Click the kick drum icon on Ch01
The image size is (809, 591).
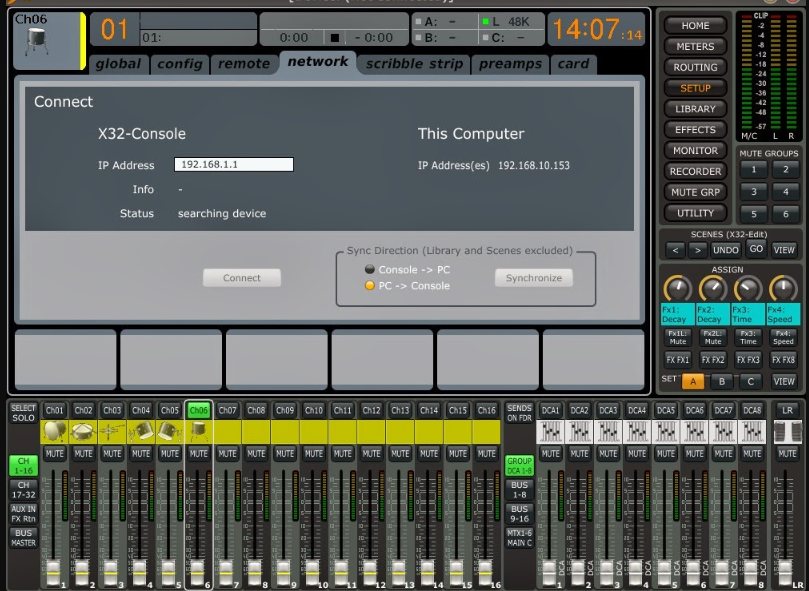point(54,431)
